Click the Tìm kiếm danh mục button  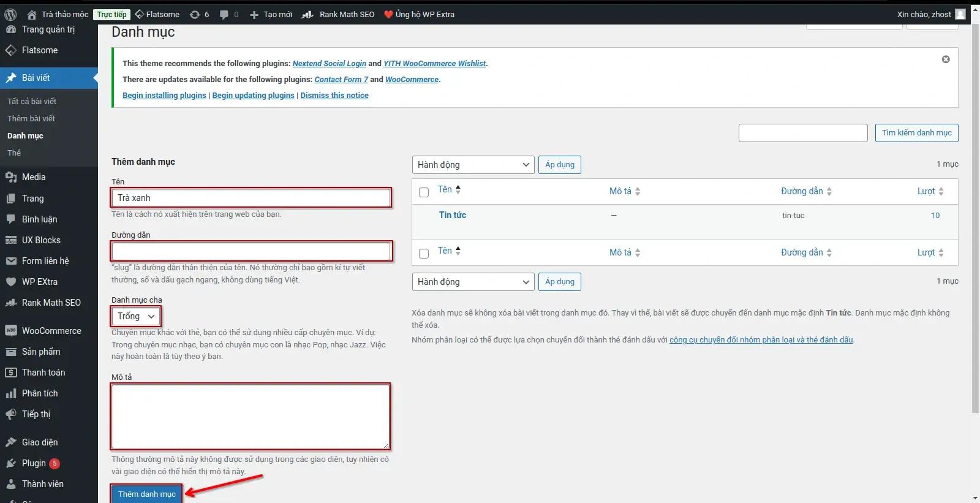click(x=916, y=133)
